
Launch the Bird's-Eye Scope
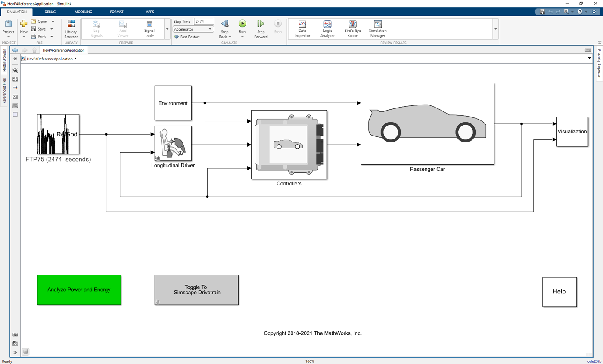click(353, 26)
